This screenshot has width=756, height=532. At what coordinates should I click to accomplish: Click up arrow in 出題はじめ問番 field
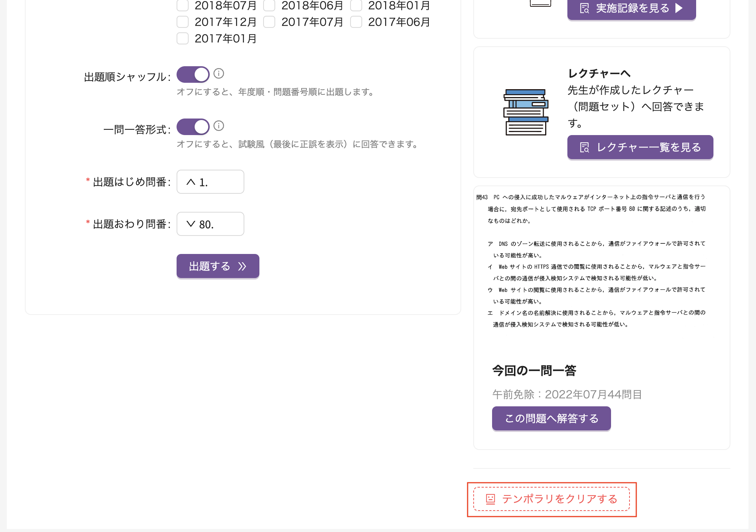pos(191,182)
